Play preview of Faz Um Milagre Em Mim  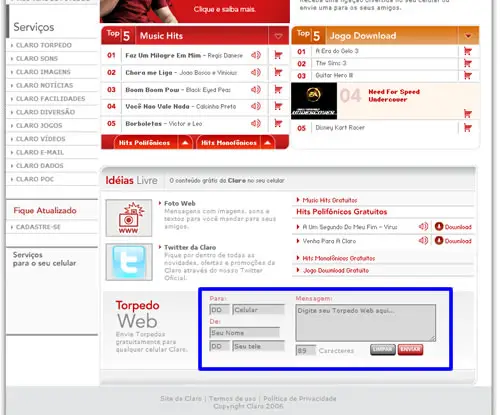coord(256,55)
